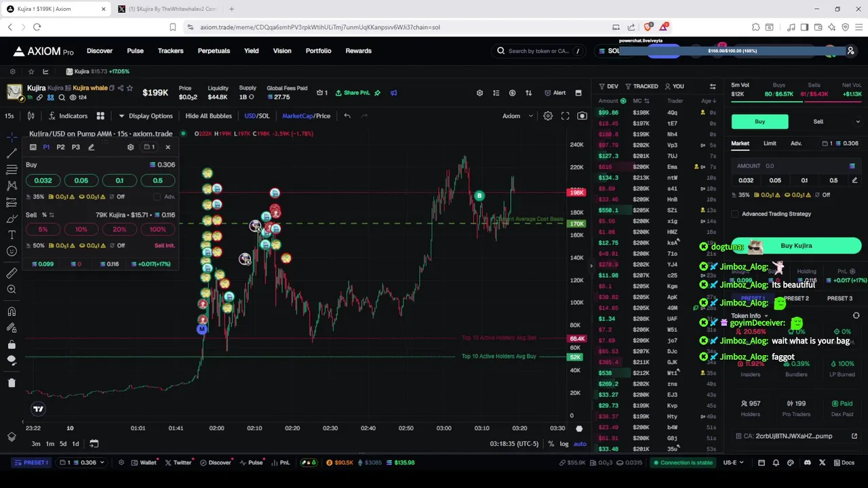Select the crosshair cursor tool
This screenshot has width=868, height=488.
point(12,137)
